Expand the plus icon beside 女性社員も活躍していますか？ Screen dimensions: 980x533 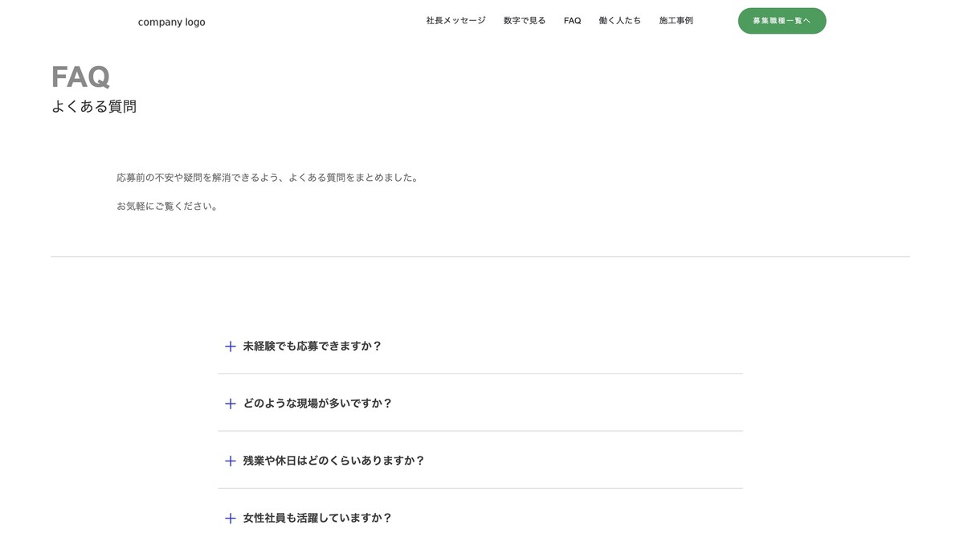[x=231, y=519]
